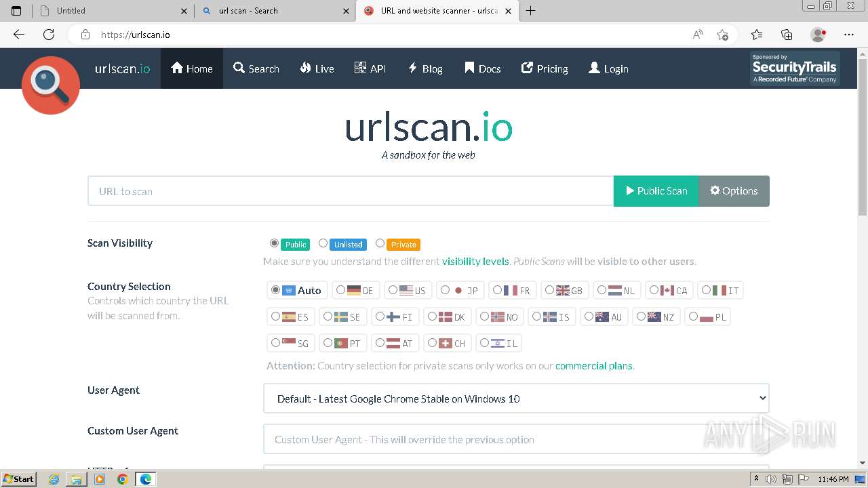Select JP country radio button

445,290
